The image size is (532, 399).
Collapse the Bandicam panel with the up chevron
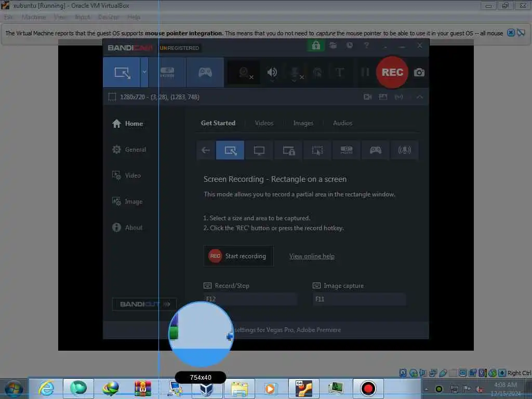(x=420, y=97)
